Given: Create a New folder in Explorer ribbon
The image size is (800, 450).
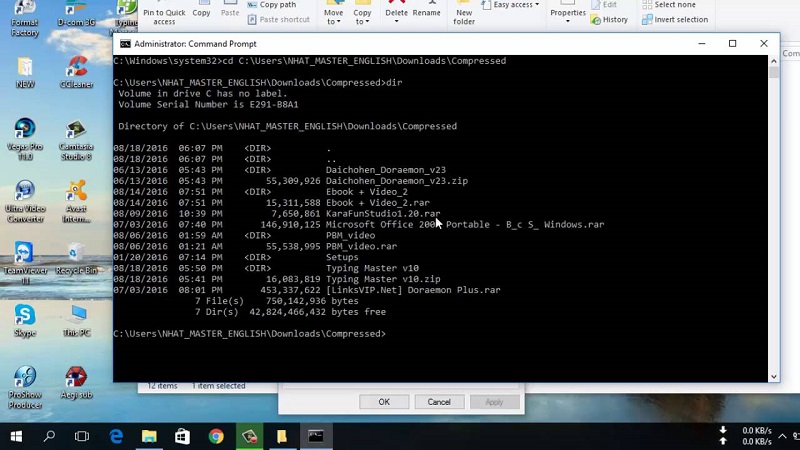Looking at the screenshot, I should click(x=464, y=13).
